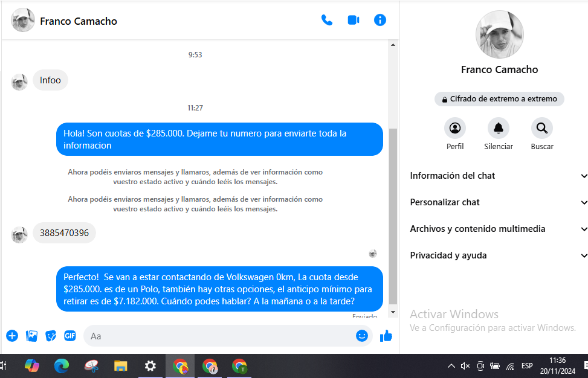
Task: Open more actions plus icon in composer
Action: pyautogui.click(x=12, y=336)
